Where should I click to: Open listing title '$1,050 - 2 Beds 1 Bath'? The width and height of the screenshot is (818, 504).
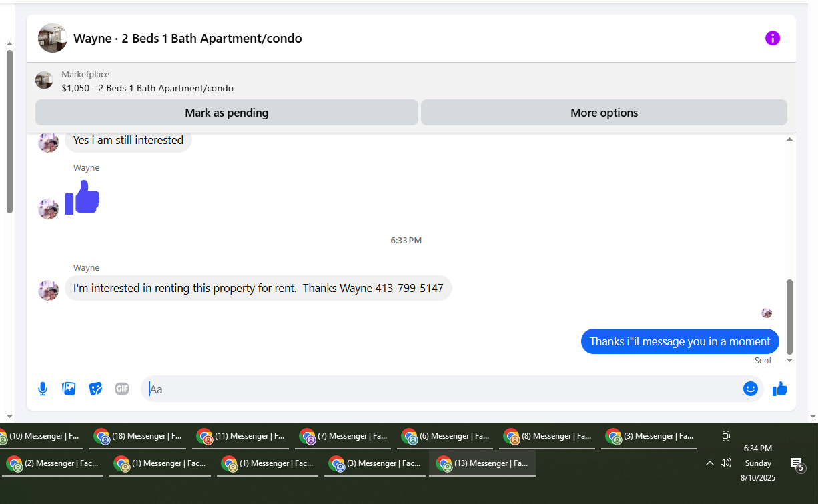click(147, 88)
